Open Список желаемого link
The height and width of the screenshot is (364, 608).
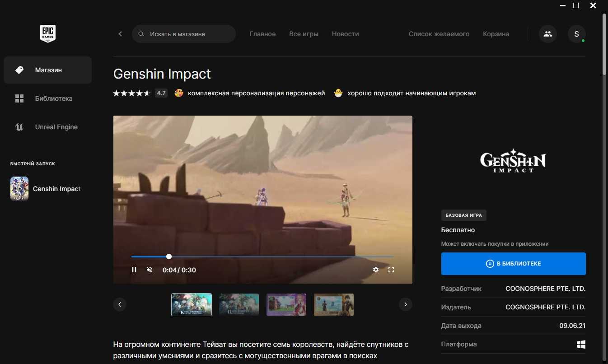click(x=439, y=34)
